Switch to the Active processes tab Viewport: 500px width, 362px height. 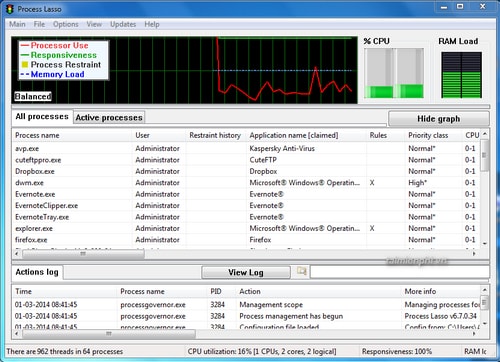point(109,118)
